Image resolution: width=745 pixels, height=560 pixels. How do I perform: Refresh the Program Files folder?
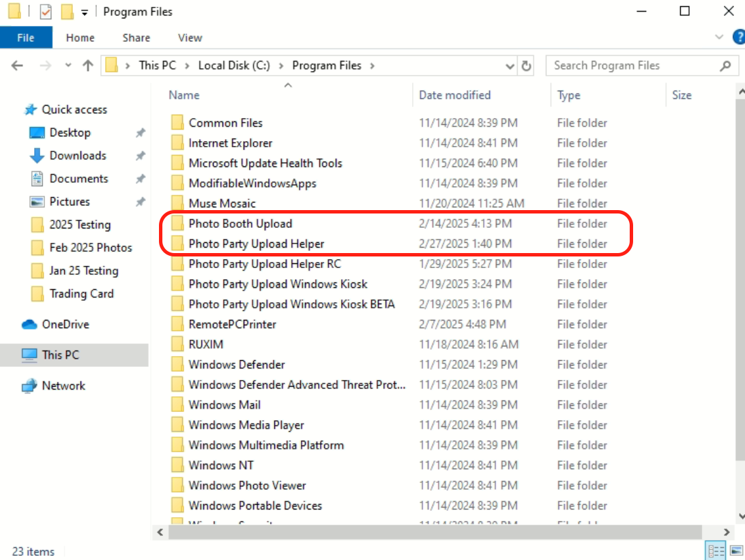click(x=526, y=65)
